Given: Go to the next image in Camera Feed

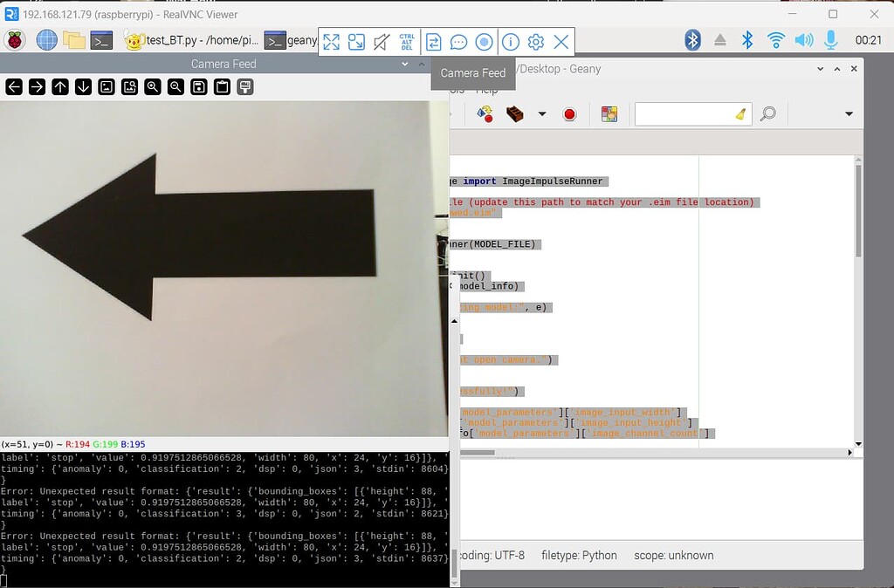Looking at the screenshot, I should point(38,87).
